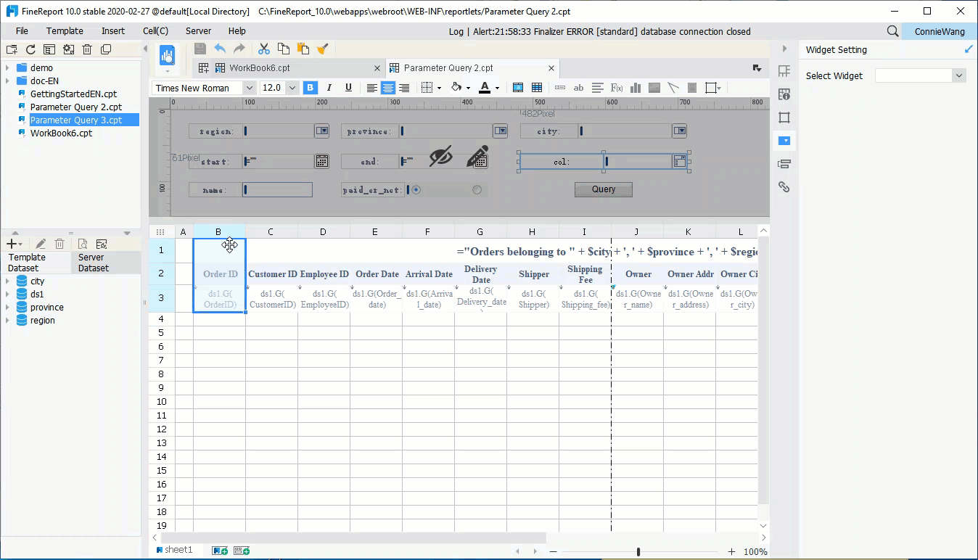The width and height of the screenshot is (978, 560).
Task: Select the first paid_or_not radio button
Action: pyautogui.click(x=416, y=190)
